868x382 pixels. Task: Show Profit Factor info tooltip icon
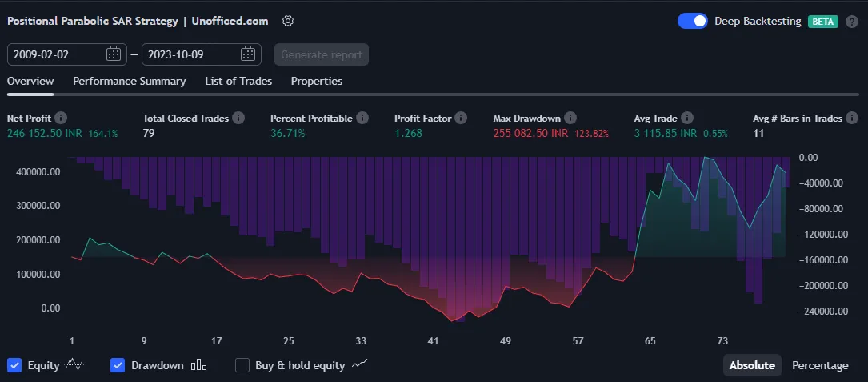tap(461, 118)
